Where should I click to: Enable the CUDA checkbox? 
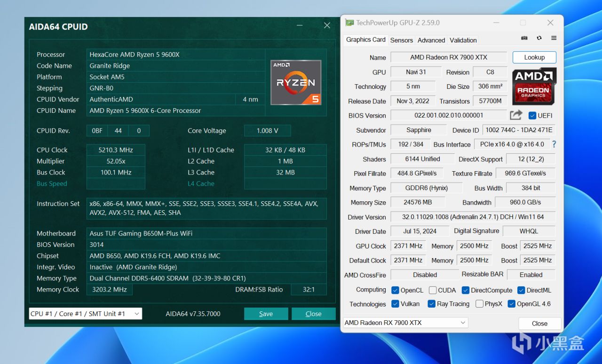pyautogui.click(x=433, y=290)
